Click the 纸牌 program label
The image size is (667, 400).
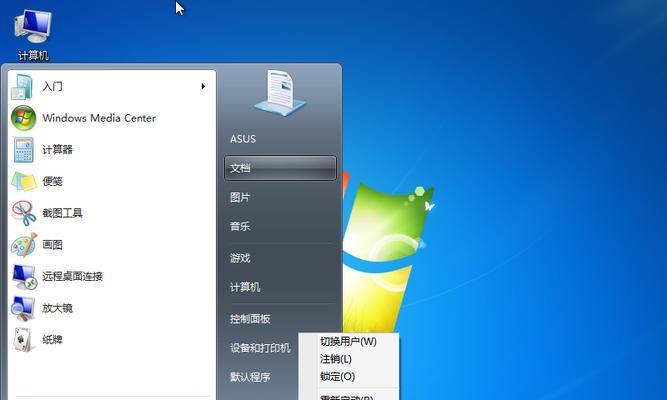click(52, 340)
